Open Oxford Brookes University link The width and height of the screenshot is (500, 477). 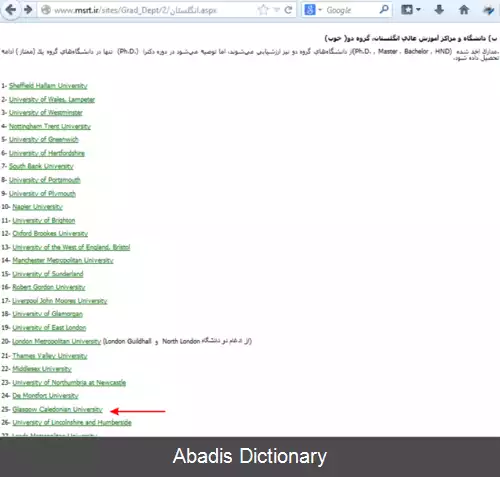coord(50,233)
